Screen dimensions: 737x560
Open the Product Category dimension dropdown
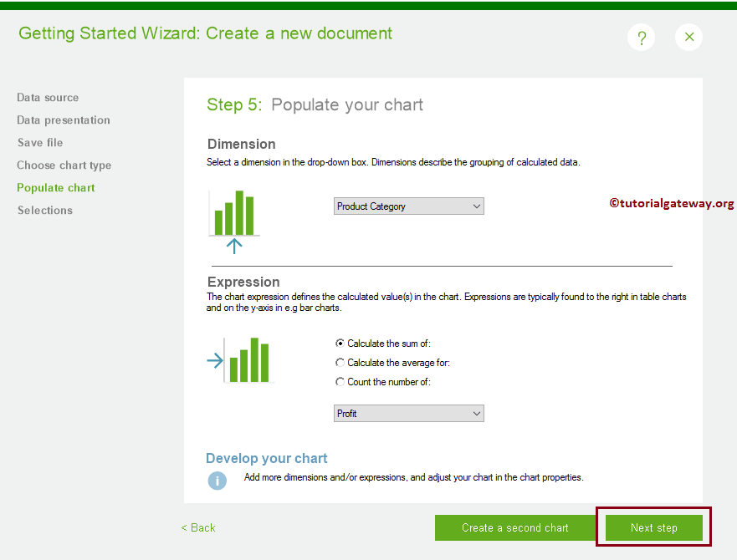(408, 206)
